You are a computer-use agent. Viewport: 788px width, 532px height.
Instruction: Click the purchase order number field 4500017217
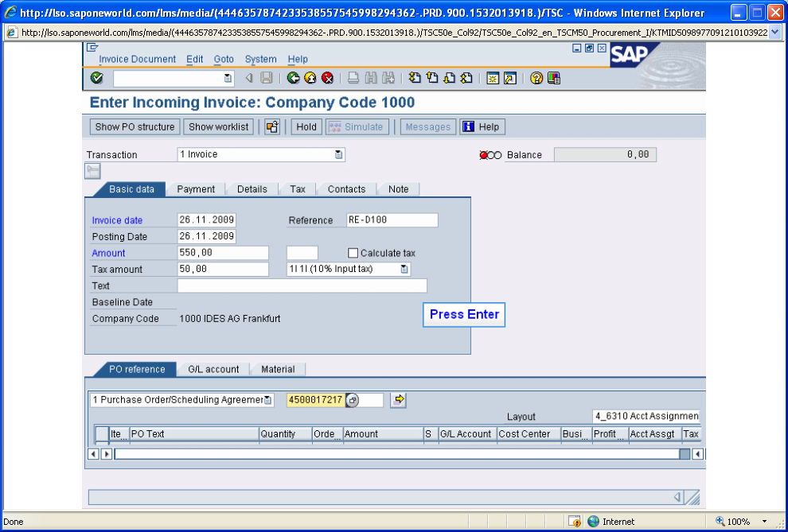point(316,400)
